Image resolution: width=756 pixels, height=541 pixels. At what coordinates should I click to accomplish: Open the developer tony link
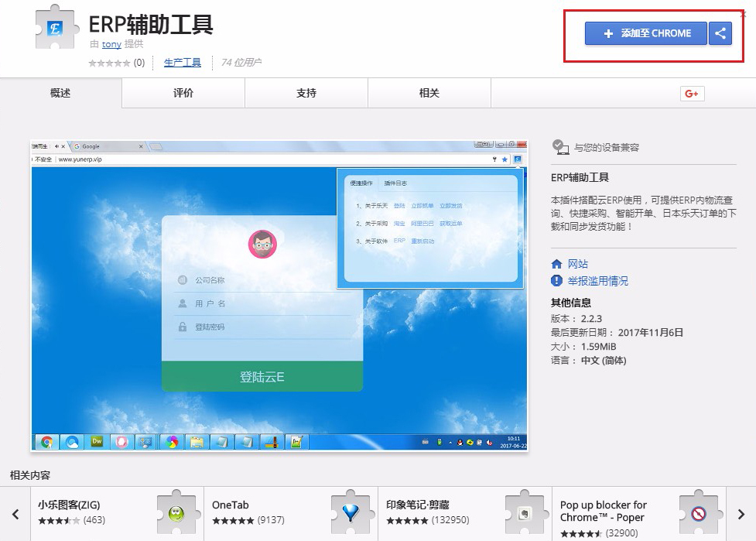coord(111,44)
